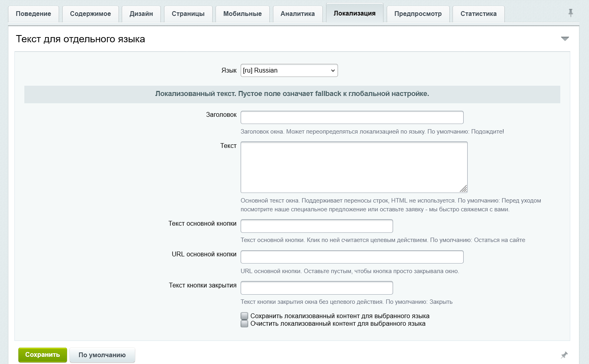Collapse the 'Текст для отдельного языка' section
The image size is (589, 364).
pos(565,39)
